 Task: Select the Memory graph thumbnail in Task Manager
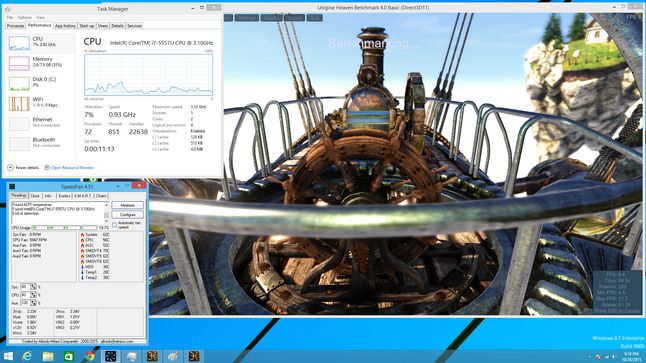pyautogui.click(x=19, y=63)
